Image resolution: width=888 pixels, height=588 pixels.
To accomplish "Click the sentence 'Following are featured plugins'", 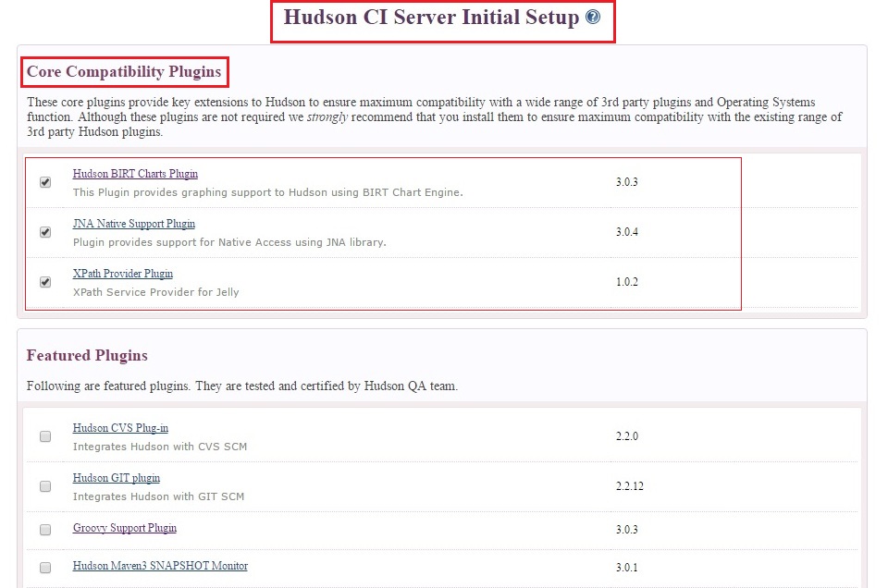I will 241,386.
